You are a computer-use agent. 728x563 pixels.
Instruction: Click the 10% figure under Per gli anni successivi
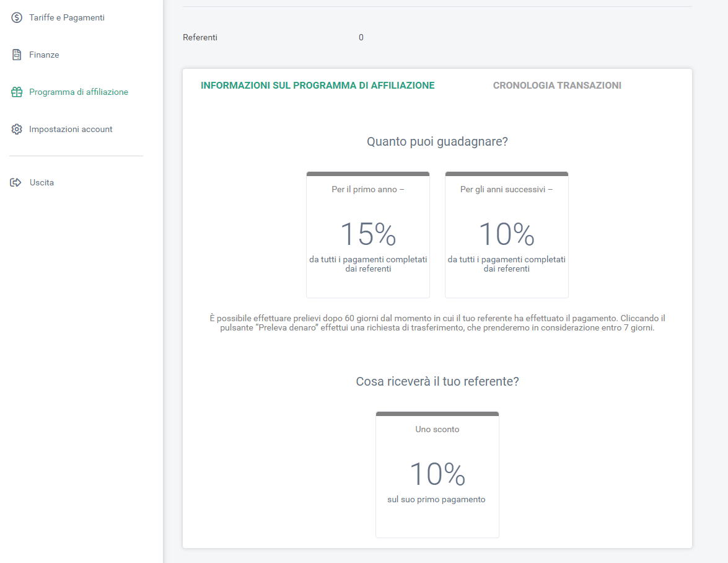coord(507,234)
